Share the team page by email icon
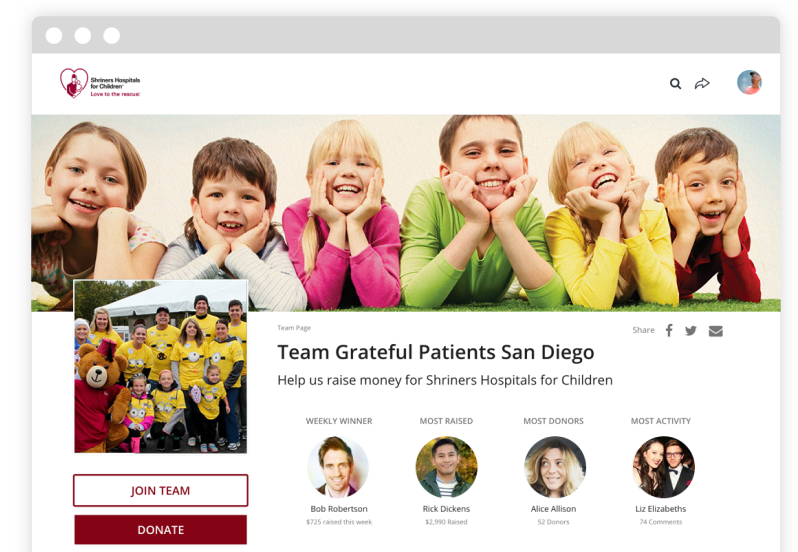Image resolution: width=798 pixels, height=552 pixels. pyautogui.click(x=716, y=331)
